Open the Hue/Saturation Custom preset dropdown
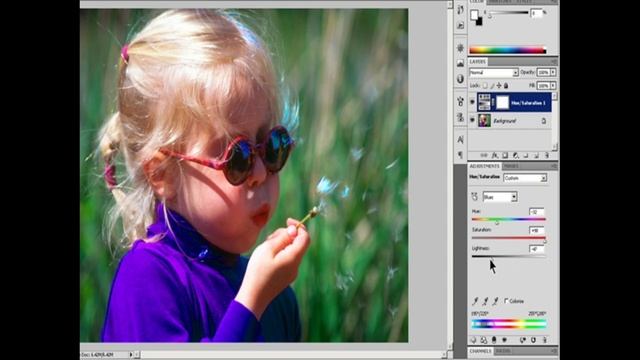The image size is (640, 360). click(525, 178)
